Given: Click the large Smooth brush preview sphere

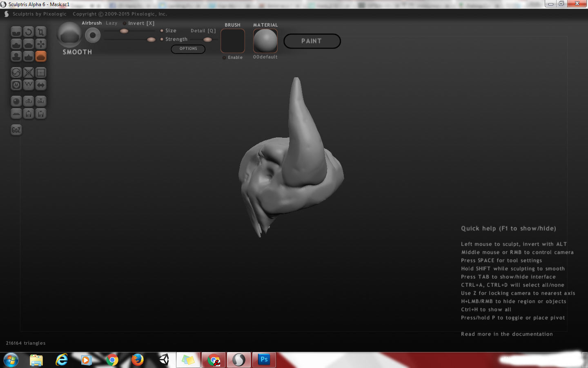Looking at the screenshot, I should click(x=69, y=34).
